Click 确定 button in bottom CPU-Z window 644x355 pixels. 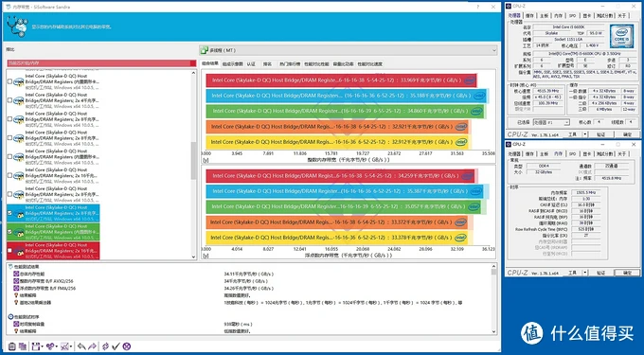pyautogui.click(x=627, y=273)
